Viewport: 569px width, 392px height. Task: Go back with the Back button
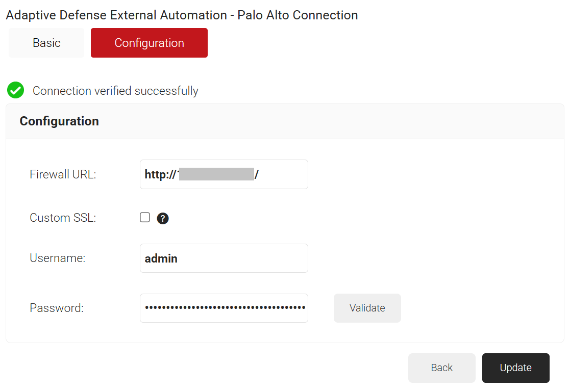(x=441, y=368)
